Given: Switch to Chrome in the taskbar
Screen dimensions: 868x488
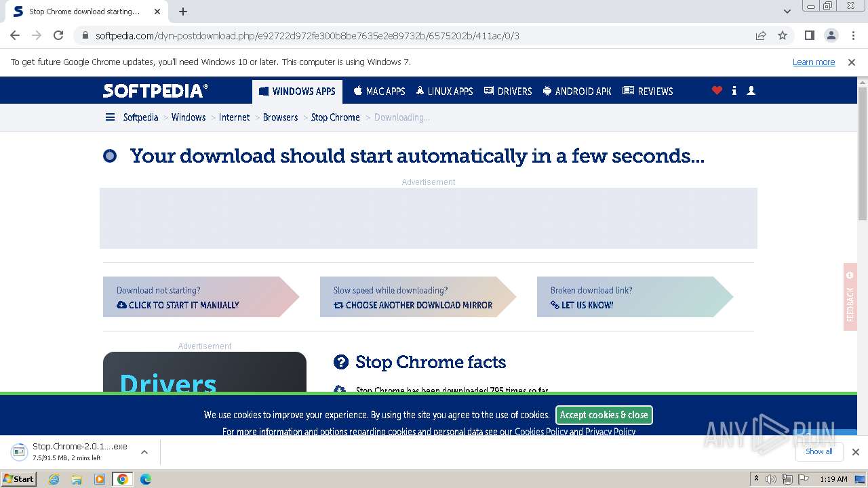Looking at the screenshot, I should 123,479.
